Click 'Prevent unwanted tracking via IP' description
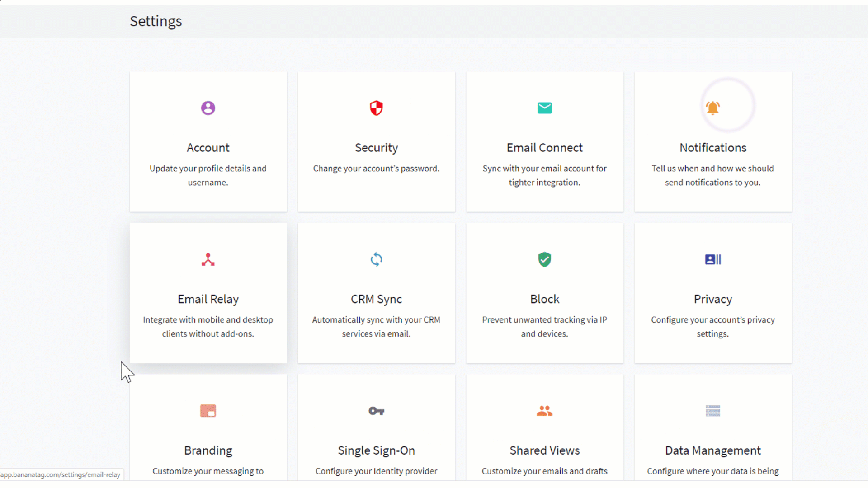Image resolution: width=868 pixels, height=488 pixels. click(x=544, y=327)
